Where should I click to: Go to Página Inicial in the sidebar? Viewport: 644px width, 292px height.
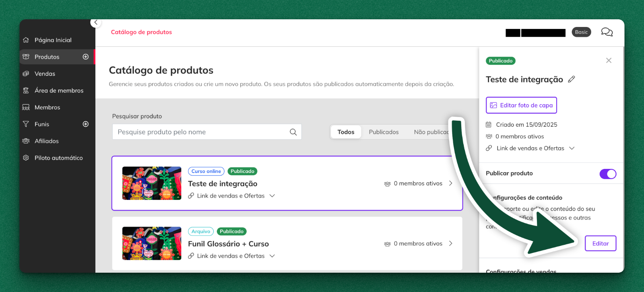point(53,40)
